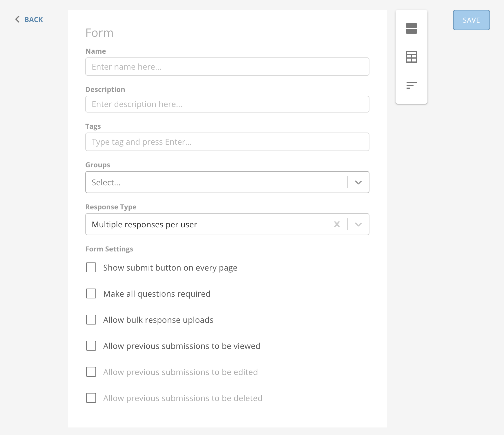Click the SAVE button

click(471, 20)
